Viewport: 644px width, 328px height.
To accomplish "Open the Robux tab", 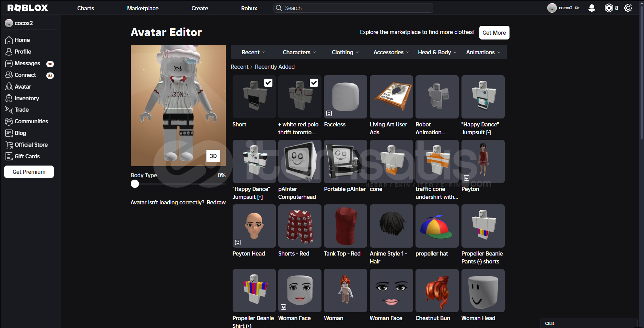I will (249, 8).
